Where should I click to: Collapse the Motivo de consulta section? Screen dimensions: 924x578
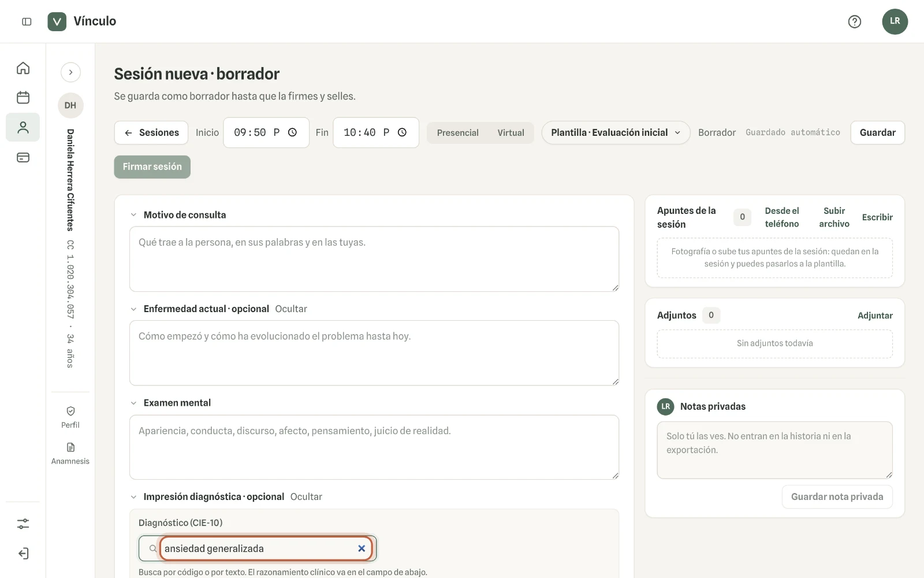point(133,215)
